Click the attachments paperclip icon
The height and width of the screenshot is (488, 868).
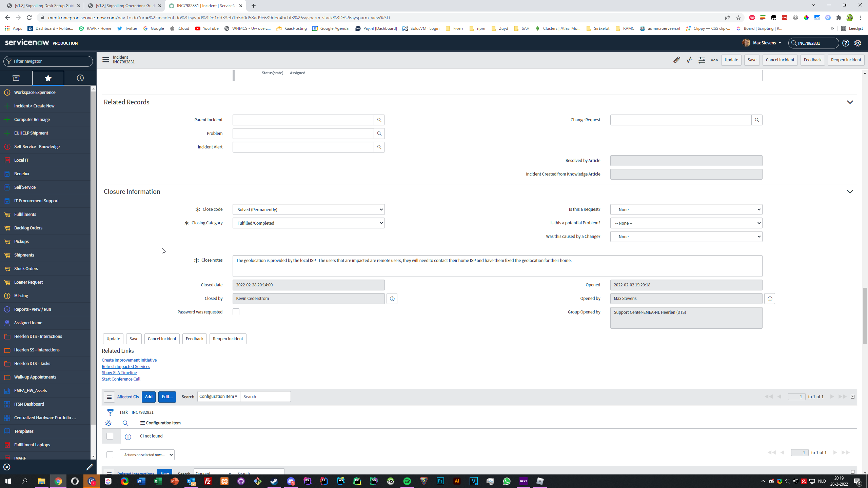[676, 60]
